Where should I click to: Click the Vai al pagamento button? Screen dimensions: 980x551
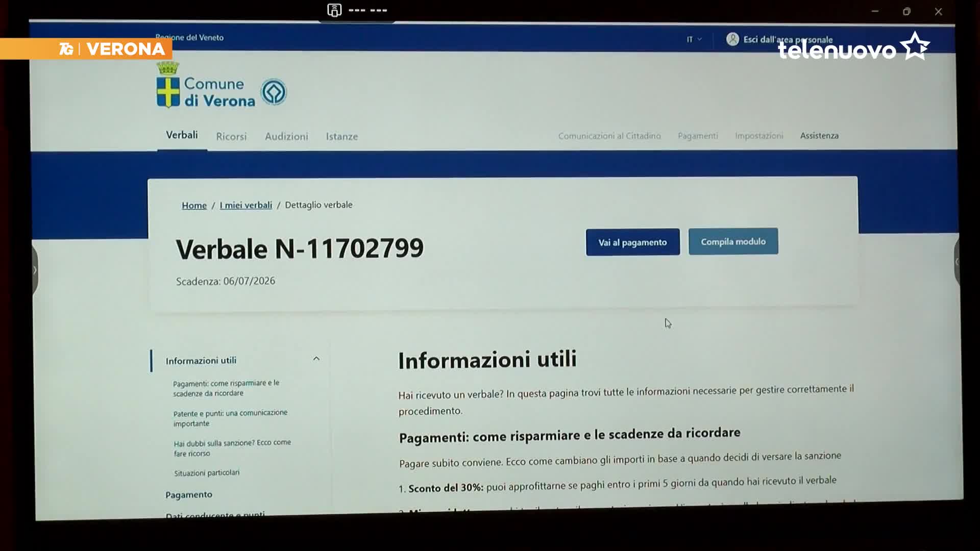pos(633,242)
